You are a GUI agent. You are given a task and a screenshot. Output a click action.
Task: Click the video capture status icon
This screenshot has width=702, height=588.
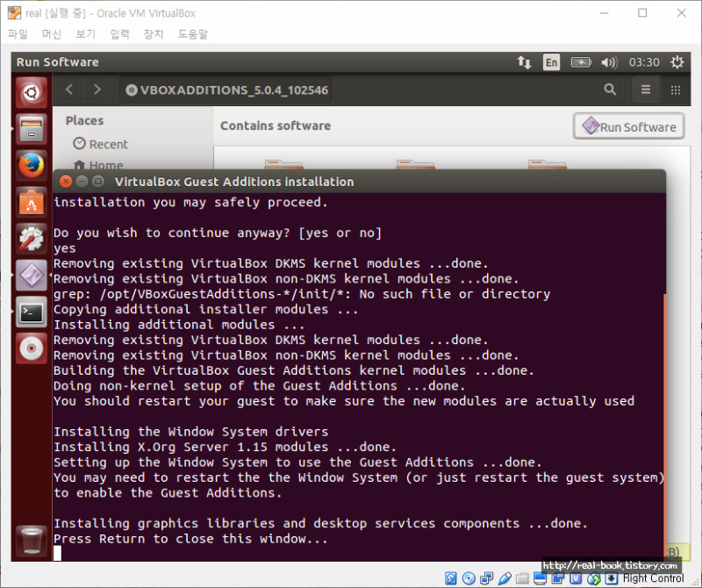click(558, 578)
